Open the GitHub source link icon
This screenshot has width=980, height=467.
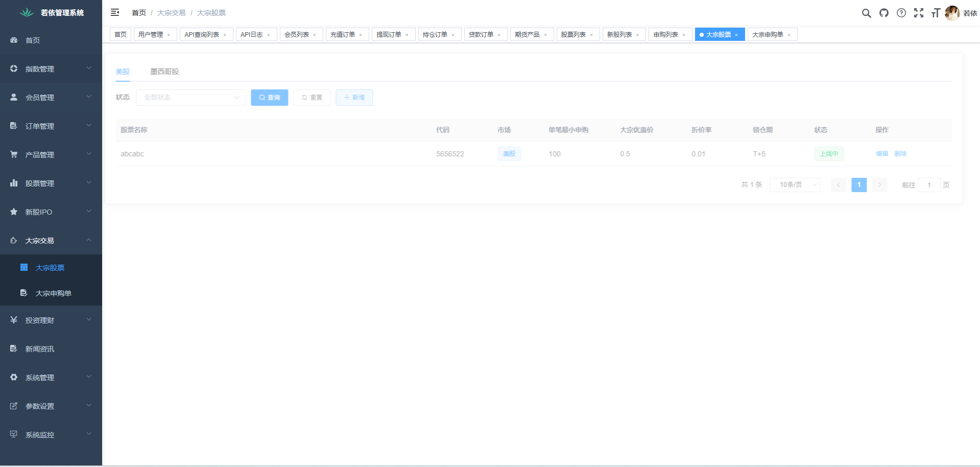coord(884,13)
